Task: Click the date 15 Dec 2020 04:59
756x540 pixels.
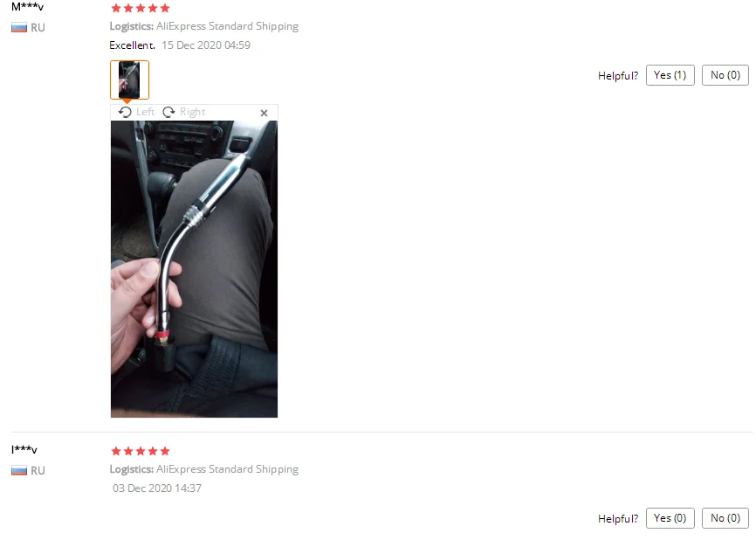Action: 206,45
